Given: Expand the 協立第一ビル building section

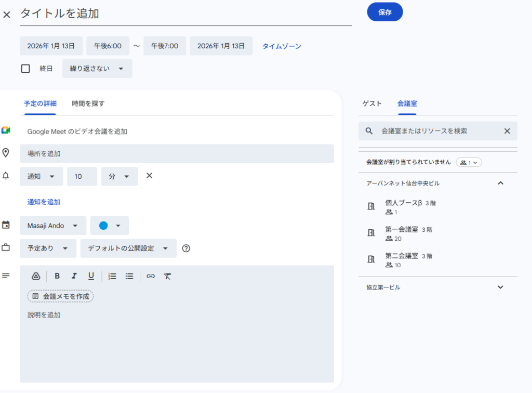Looking at the screenshot, I should (500, 287).
